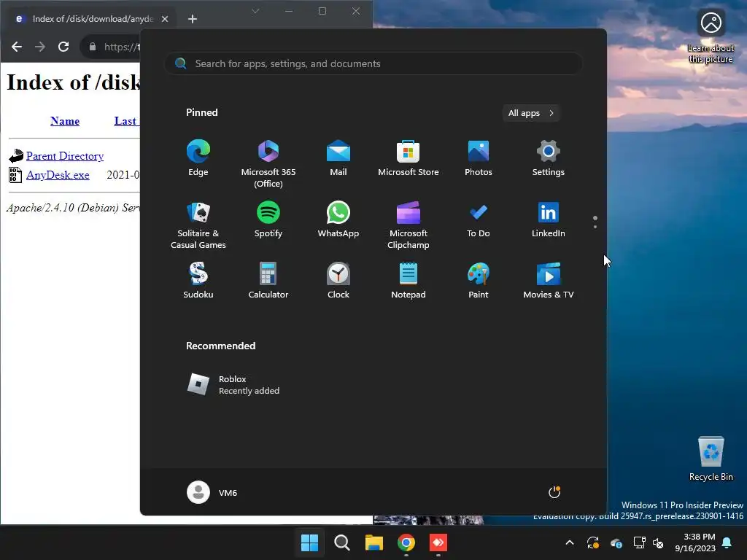Open Microsoft Clipchamp
Screen dimensions: 747x560
pos(409,225)
